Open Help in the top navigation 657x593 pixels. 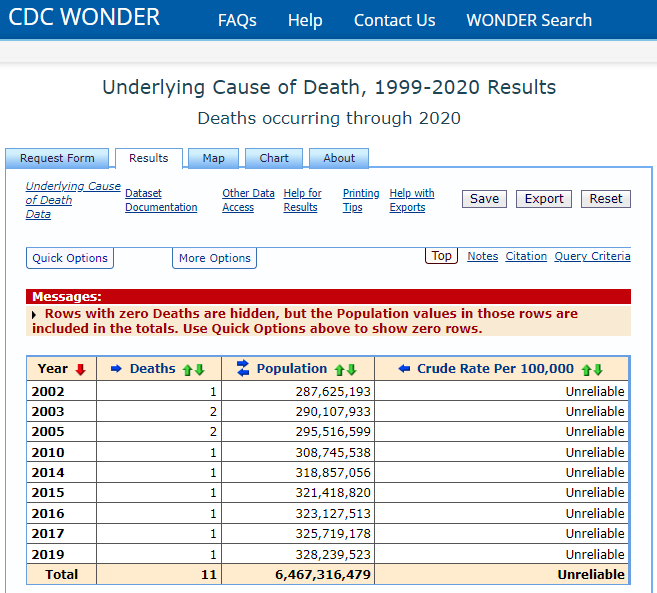(305, 20)
